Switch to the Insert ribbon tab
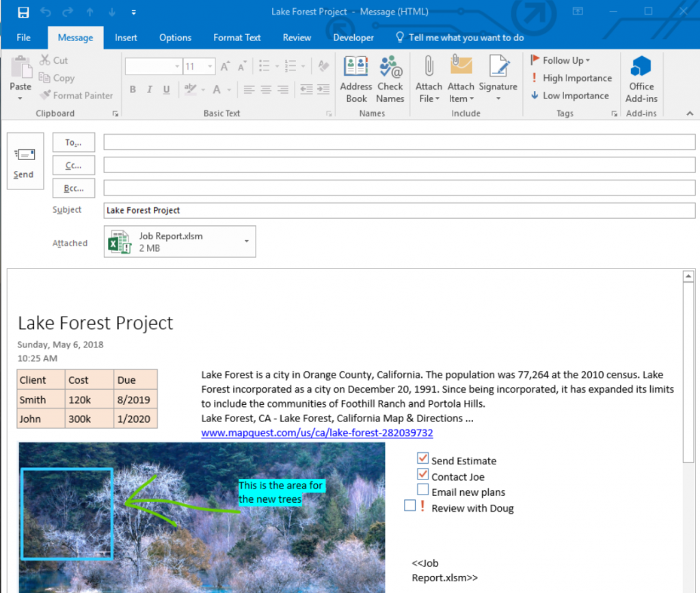700x593 pixels. pos(126,38)
